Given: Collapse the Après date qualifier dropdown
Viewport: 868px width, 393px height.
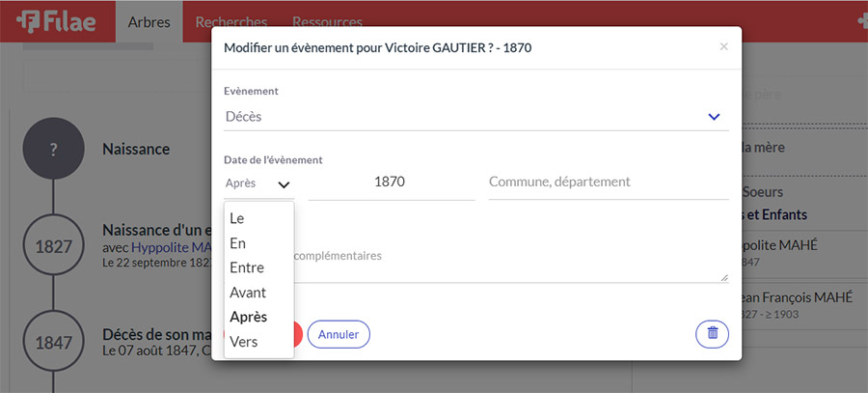Looking at the screenshot, I should [258, 183].
